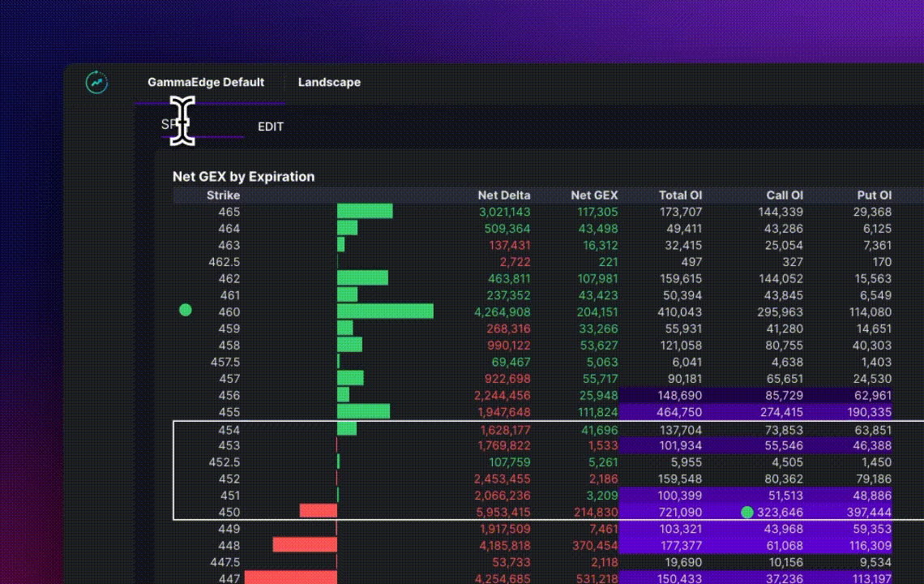
Task: Click the green GEX bar for strike 455
Action: pos(364,411)
